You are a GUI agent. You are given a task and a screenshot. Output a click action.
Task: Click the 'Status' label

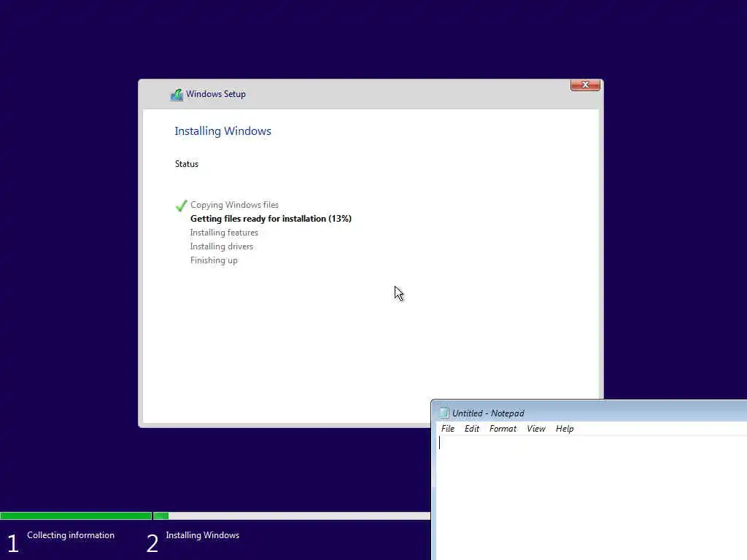click(187, 164)
